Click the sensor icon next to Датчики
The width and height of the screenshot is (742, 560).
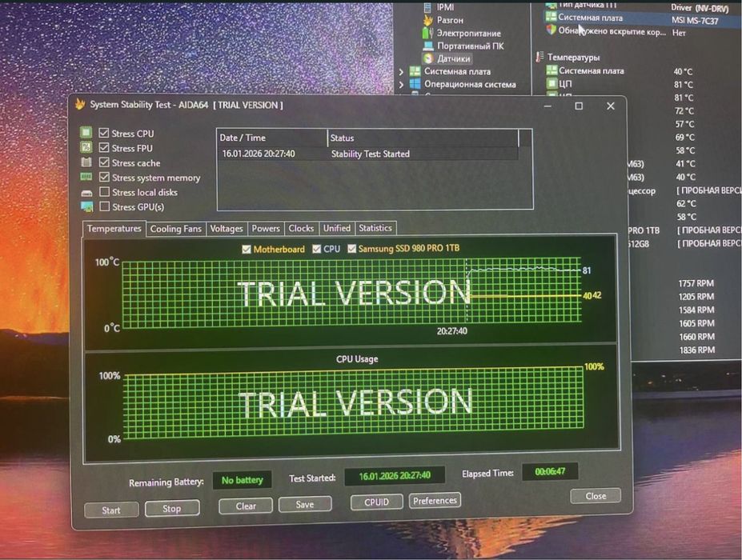pos(428,58)
